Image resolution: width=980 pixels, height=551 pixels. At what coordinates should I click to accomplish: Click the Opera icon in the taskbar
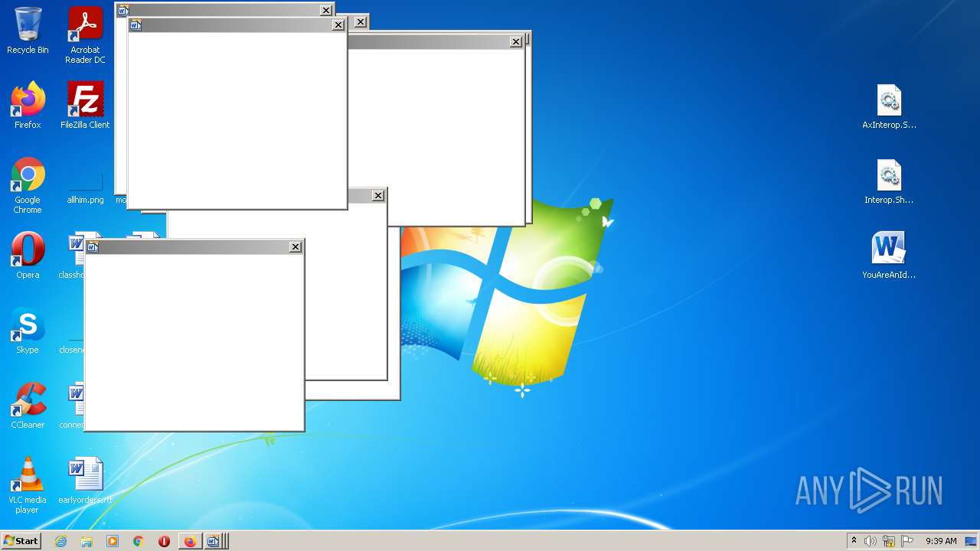pyautogui.click(x=164, y=541)
